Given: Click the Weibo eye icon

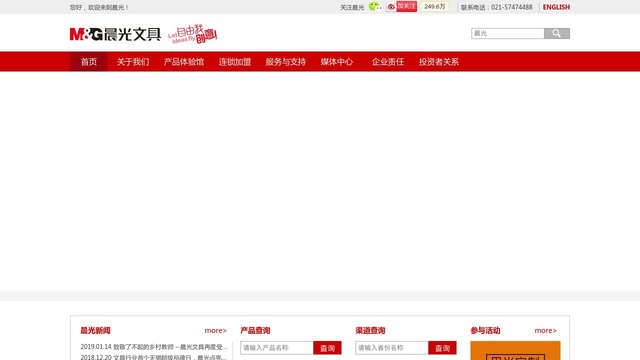Looking at the screenshot, I should pyautogui.click(x=391, y=7).
